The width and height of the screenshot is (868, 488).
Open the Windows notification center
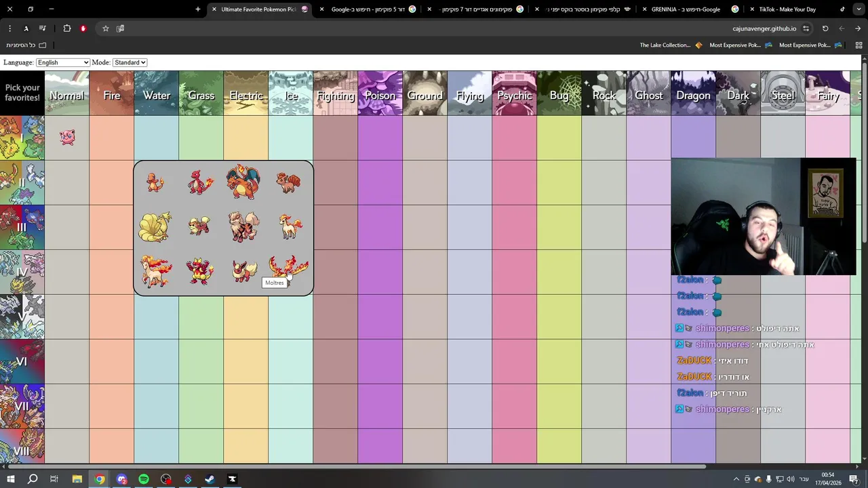(854, 479)
